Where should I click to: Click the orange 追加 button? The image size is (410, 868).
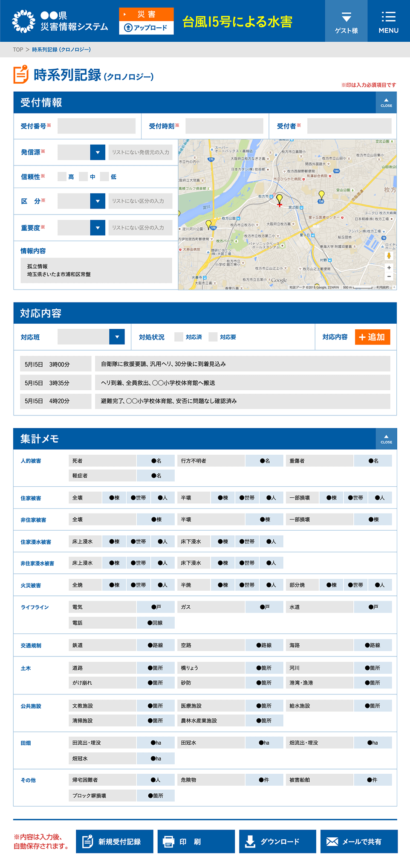tap(372, 337)
